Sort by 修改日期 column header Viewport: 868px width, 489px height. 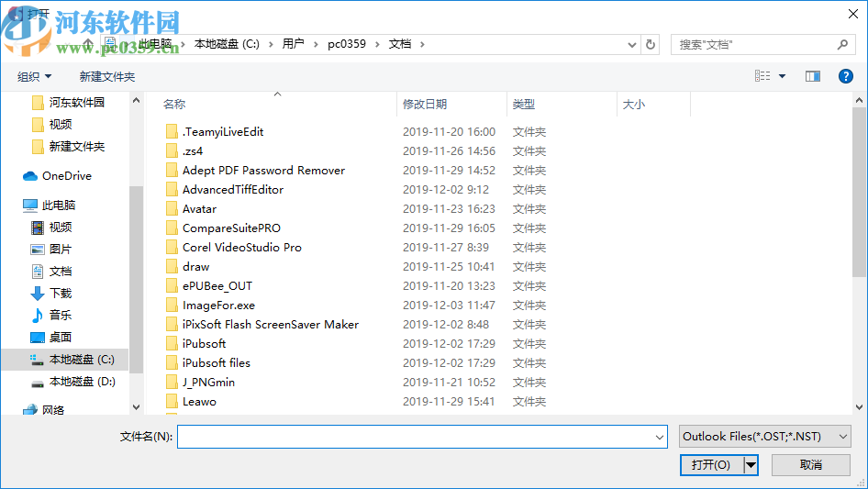(425, 104)
